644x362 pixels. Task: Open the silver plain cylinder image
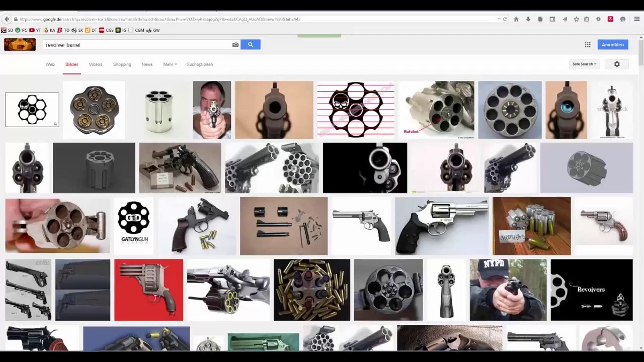(x=159, y=110)
